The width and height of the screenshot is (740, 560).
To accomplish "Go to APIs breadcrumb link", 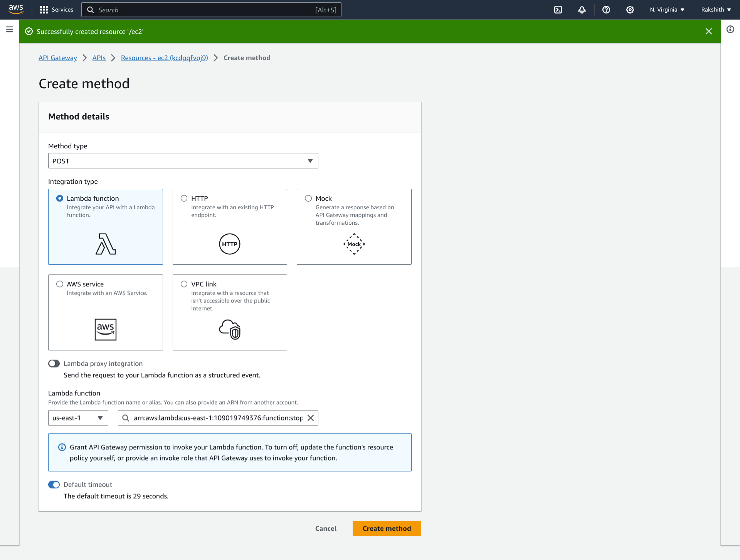I will click(x=99, y=58).
